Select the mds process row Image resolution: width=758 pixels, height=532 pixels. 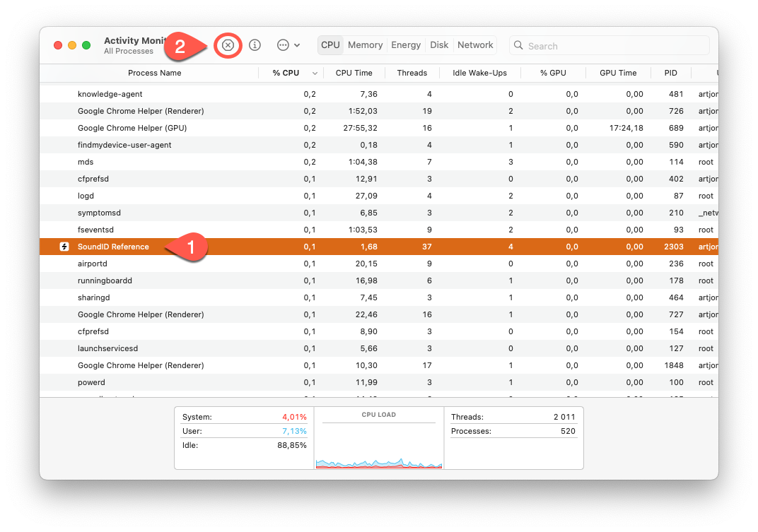(x=379, y=162)
